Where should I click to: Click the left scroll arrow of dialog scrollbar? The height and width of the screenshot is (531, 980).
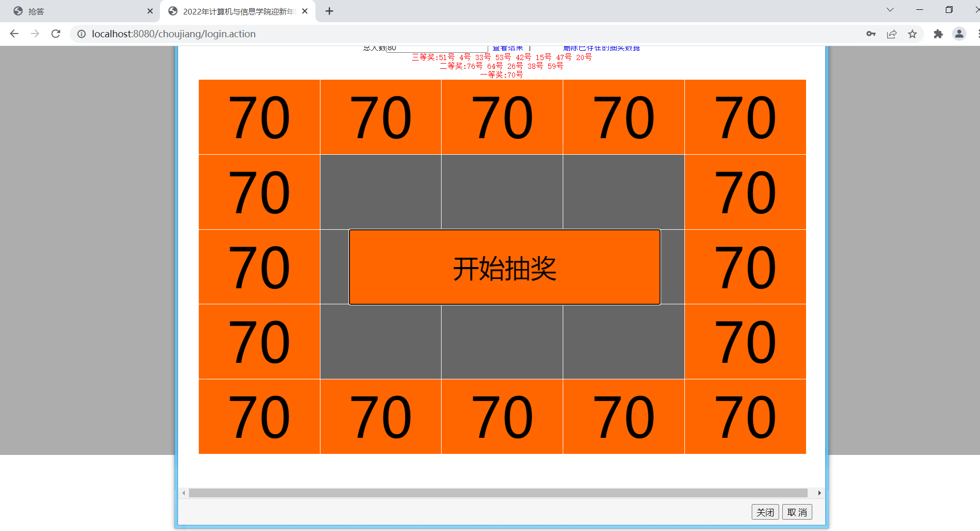[x=183, y=493]
